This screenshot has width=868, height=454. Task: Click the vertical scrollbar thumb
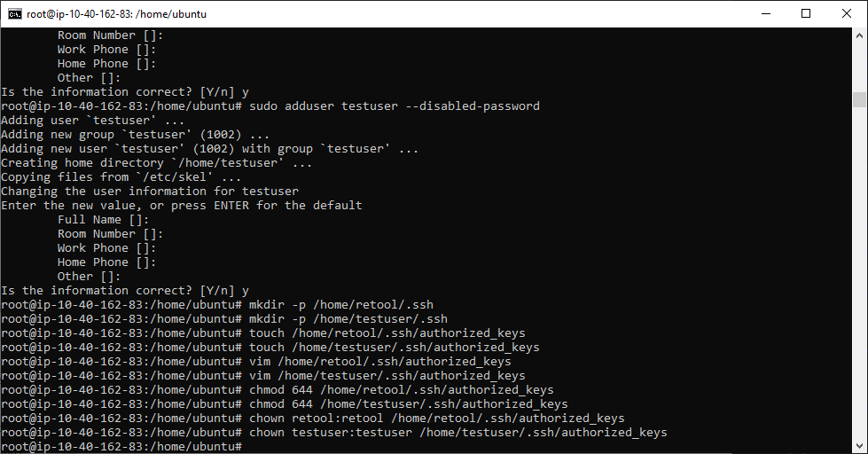[x=859, y=99]
